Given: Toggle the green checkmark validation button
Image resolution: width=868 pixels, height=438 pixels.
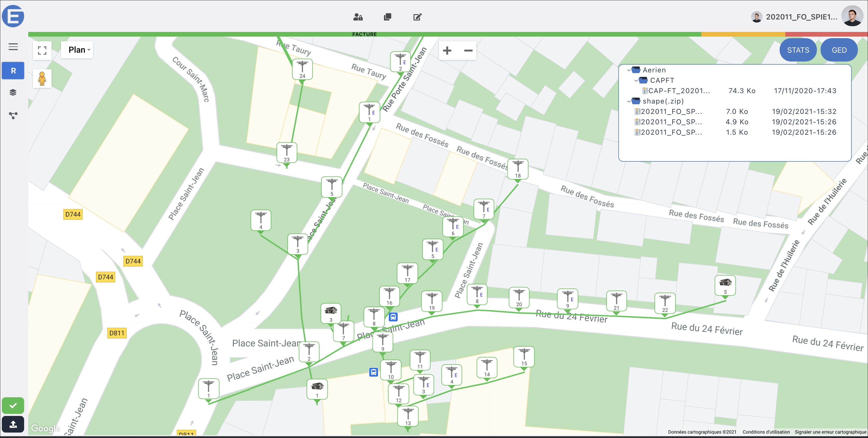Looking at the screenshot, I should tap(13, 405).
